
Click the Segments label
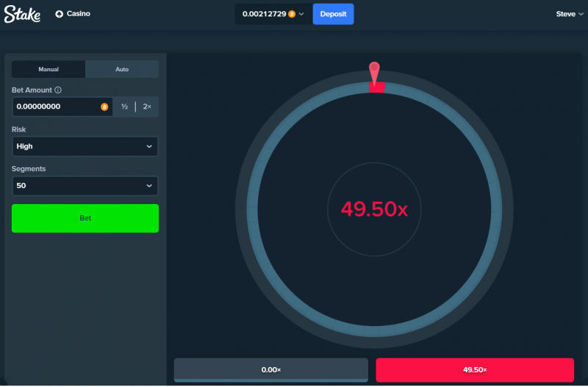click(29, 169)
